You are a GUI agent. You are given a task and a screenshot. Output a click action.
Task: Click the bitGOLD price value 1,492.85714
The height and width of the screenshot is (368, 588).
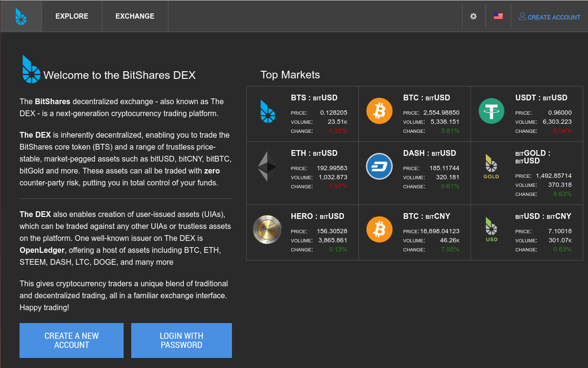coord(554,176)
